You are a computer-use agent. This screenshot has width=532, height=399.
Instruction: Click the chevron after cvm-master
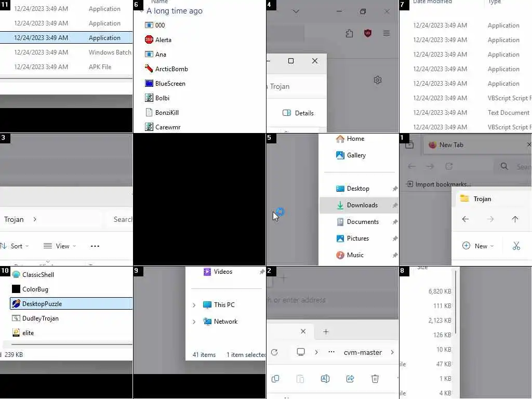click(x=393, y=352)
